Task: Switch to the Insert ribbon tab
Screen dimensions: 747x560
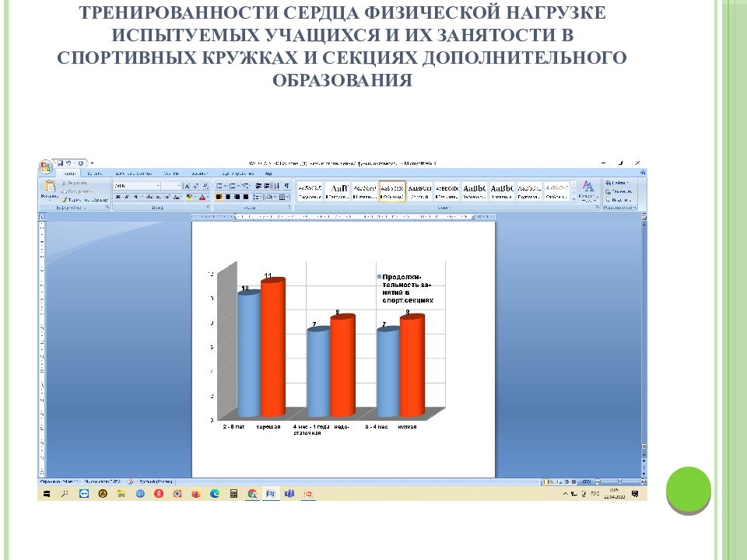Action: click(x=94, y=173)
